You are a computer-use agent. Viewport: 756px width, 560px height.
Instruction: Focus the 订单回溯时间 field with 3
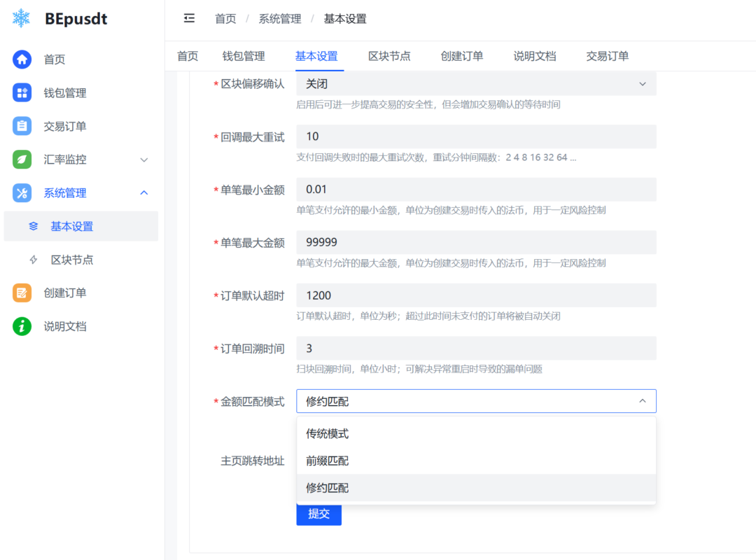tap(476, 349)
